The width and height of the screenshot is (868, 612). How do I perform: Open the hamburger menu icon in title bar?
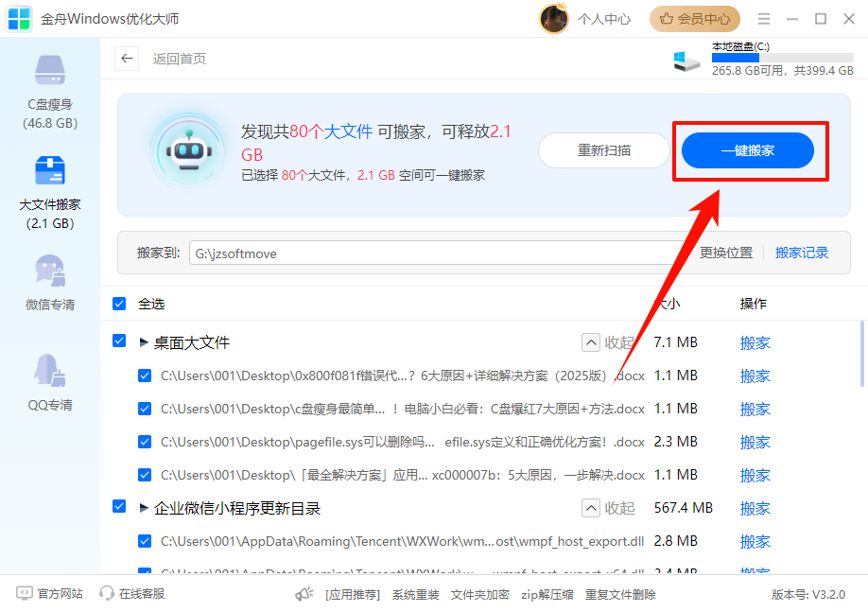764,19
